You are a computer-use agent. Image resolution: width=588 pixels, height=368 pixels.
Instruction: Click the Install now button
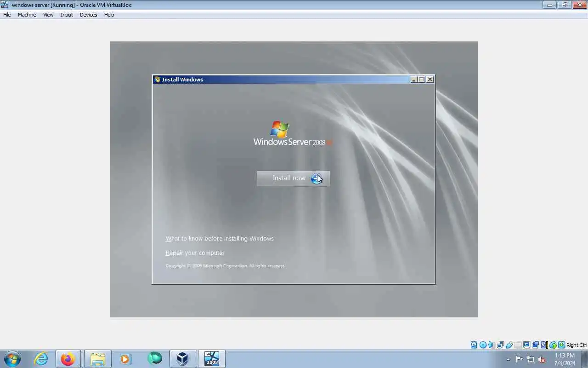coord(293,178)
